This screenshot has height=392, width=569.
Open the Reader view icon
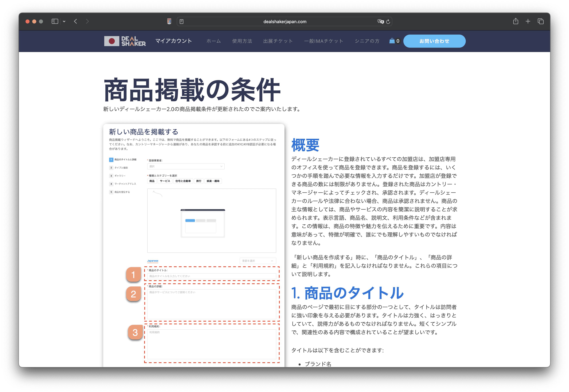coord(182,22)
